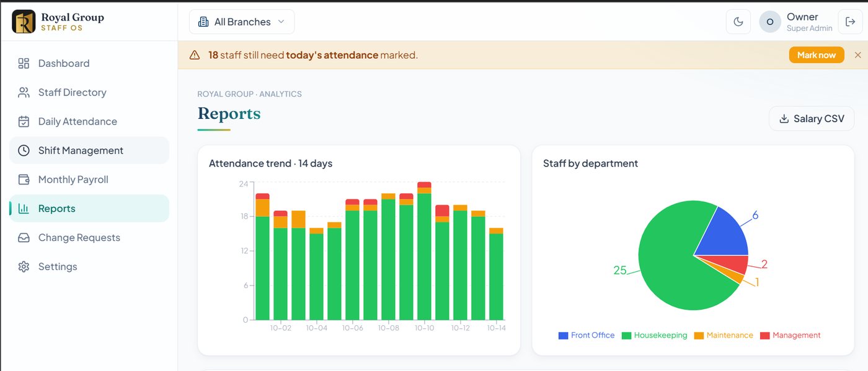Viewport: 868px width, 371px height.
Task: Click the Royal Group logo icon
Action: point(24,21)
